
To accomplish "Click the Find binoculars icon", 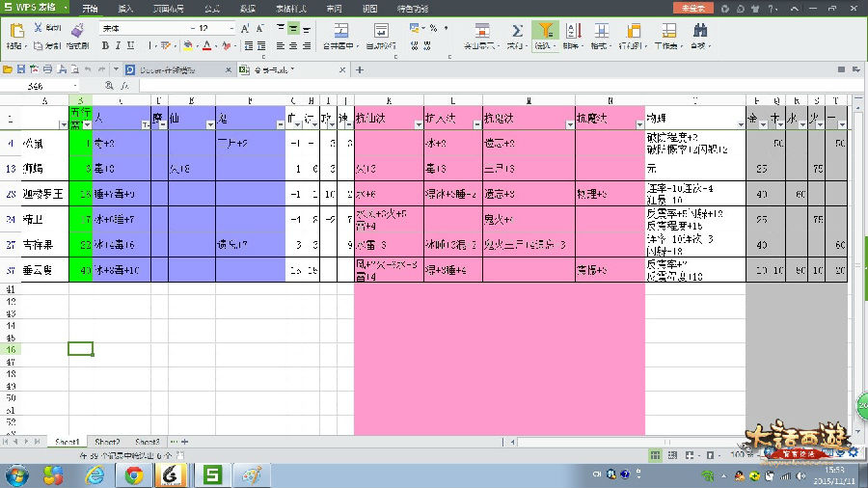I will coord(699,31).
